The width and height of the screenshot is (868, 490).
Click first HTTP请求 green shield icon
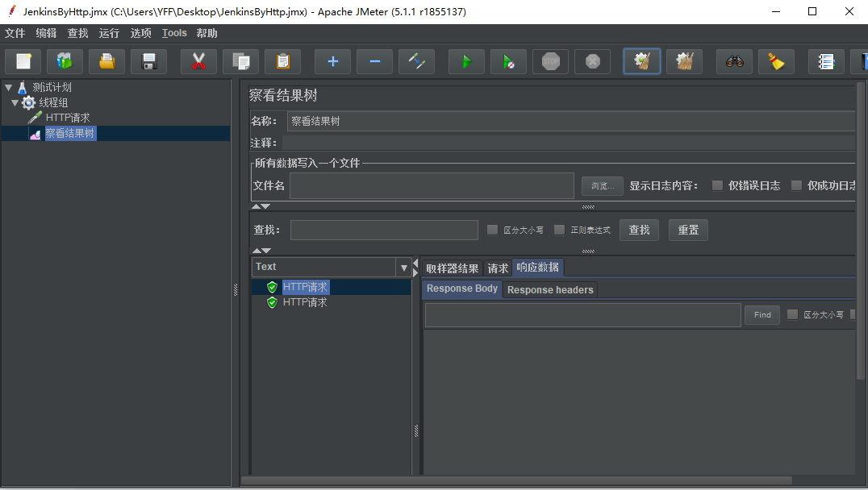coord(272,287)
